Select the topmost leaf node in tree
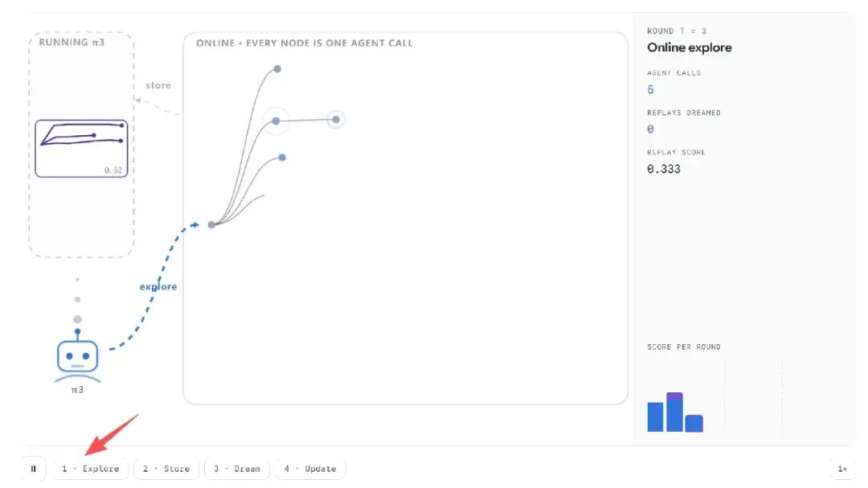This screenshot has width=868, height=488. click(277, 69)
